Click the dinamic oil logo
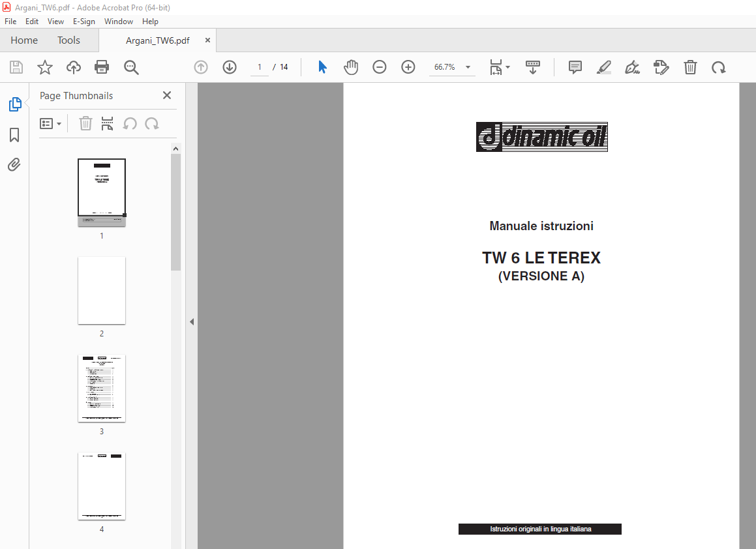Screen dimensions: 756x549 pyautogui.click(x=542, y=137)
